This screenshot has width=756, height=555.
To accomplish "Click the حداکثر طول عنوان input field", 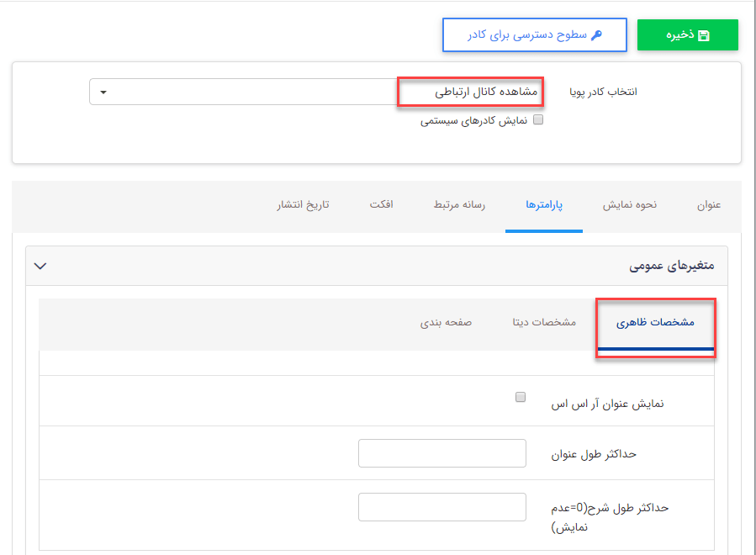I will click(x=441, y=452).
